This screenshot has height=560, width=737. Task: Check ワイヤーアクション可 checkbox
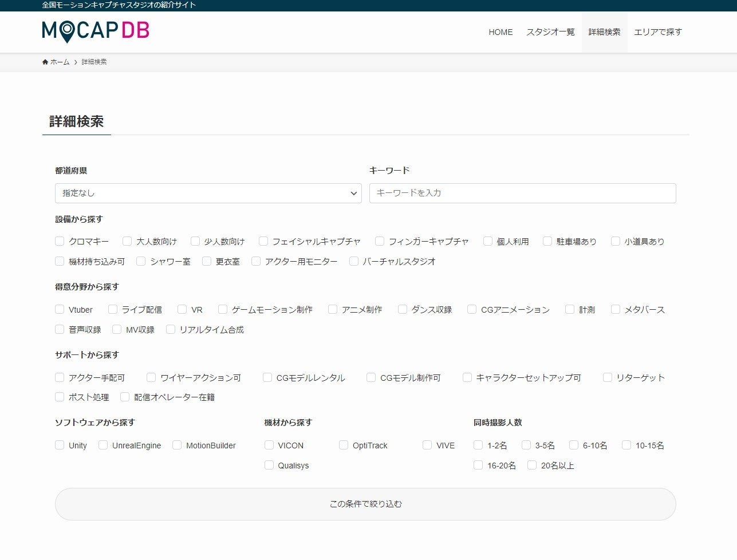click(151, 377)
